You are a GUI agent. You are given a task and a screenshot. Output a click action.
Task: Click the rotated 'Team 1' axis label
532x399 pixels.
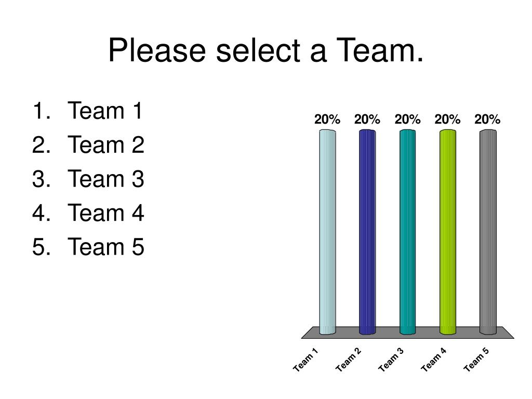[x=305, y=360]
